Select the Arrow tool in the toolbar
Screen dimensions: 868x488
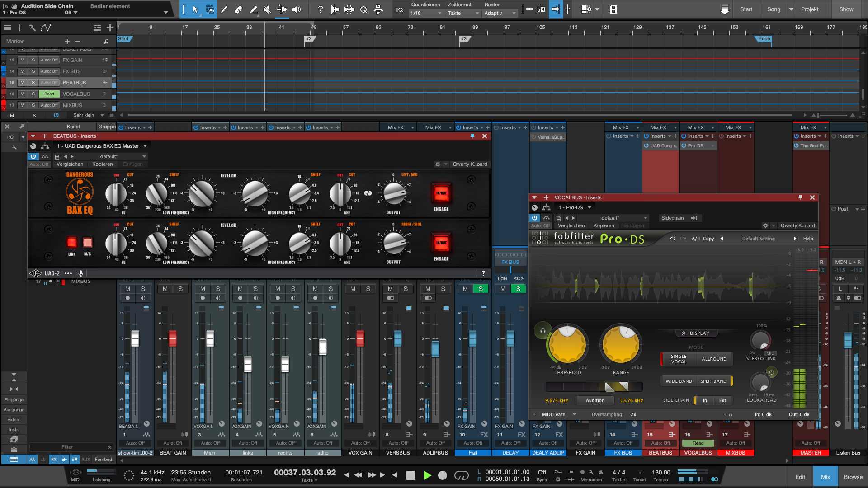(x=195, y=9)
